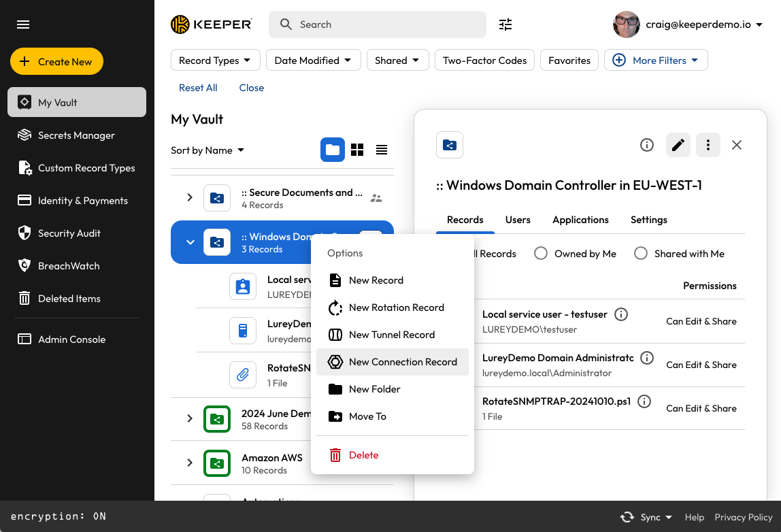The image size is (781, 532).
Task: Open search filter settings icon
Action: [x=505, y=24]
